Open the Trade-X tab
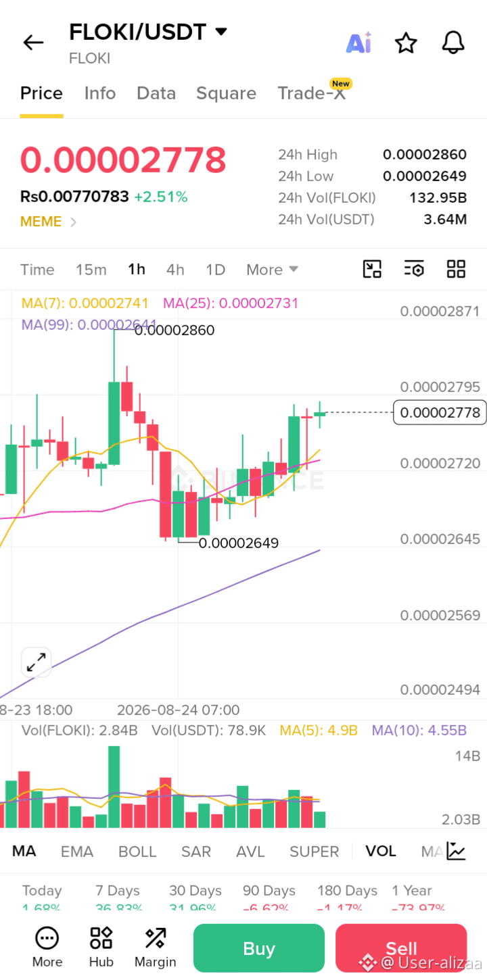Viewport: 487px width, 980px height. (312, 93)
